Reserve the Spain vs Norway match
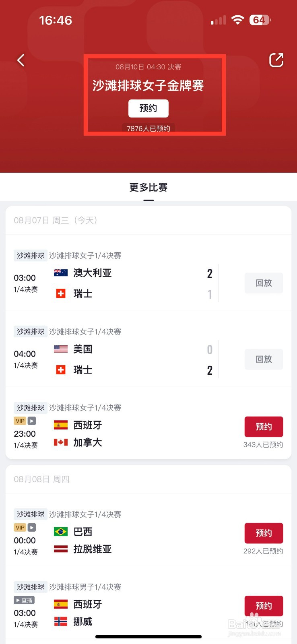 (x=264, y=606)
